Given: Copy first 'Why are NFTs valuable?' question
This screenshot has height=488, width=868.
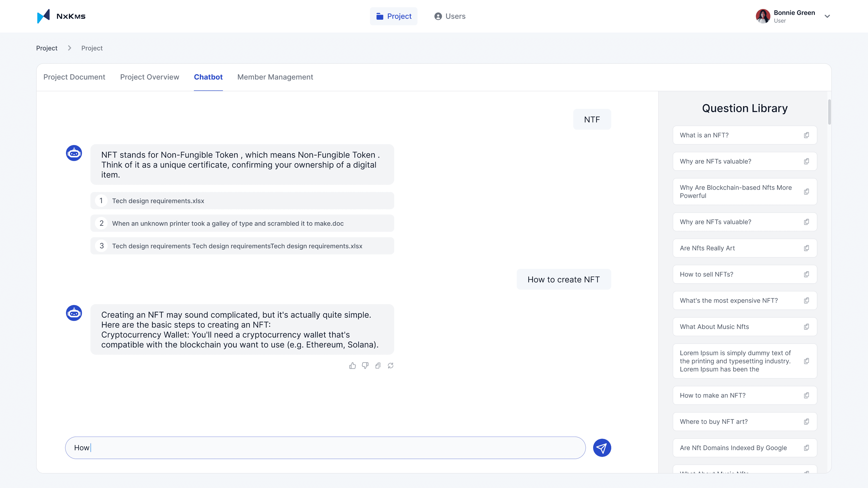Looking at the screenshot, I should [x=807, y=161].
